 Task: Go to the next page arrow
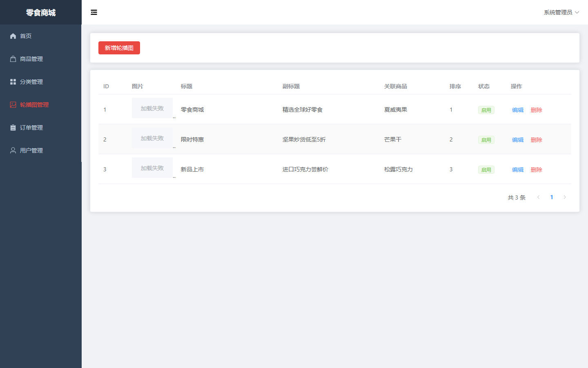565,197
